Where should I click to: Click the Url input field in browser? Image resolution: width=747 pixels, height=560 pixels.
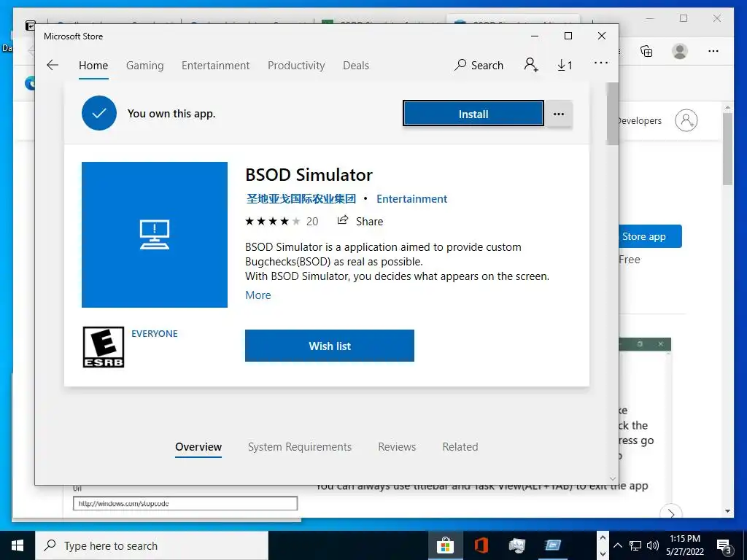point(185,503)
